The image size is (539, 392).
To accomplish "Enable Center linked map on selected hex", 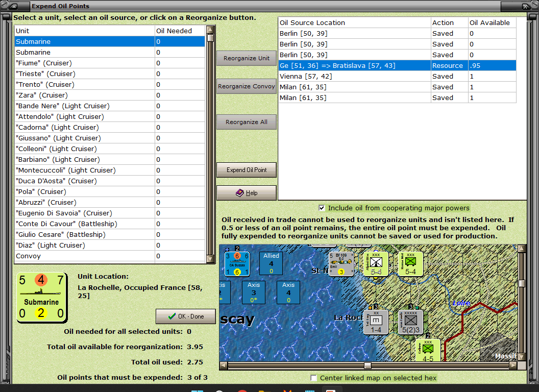I will point(313,378).
